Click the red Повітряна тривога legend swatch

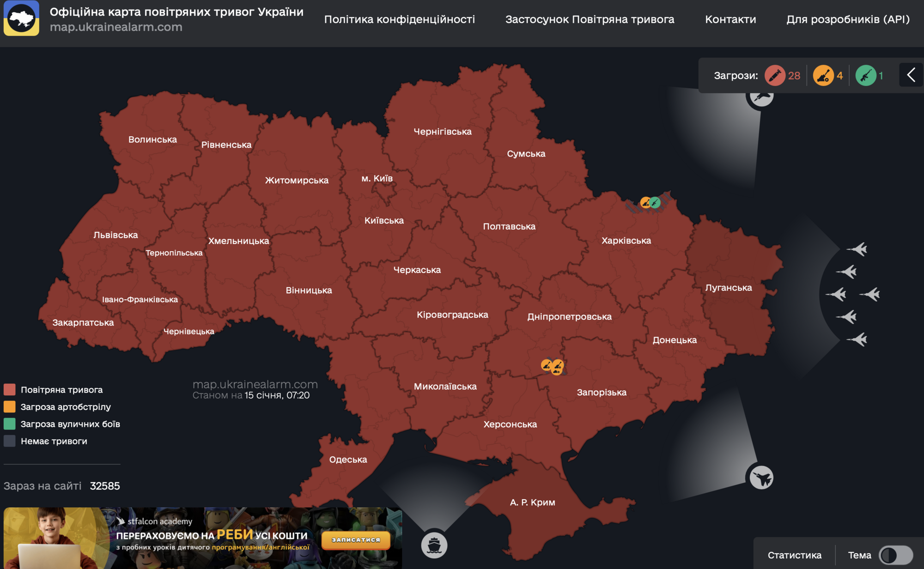pyautogui.click(x=9, y=389)
